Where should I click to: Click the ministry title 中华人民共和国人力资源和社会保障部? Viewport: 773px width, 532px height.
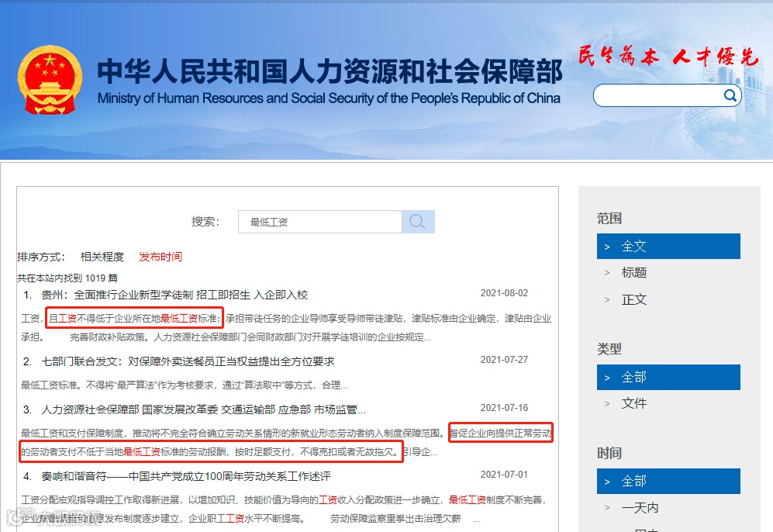click(330, 71)
